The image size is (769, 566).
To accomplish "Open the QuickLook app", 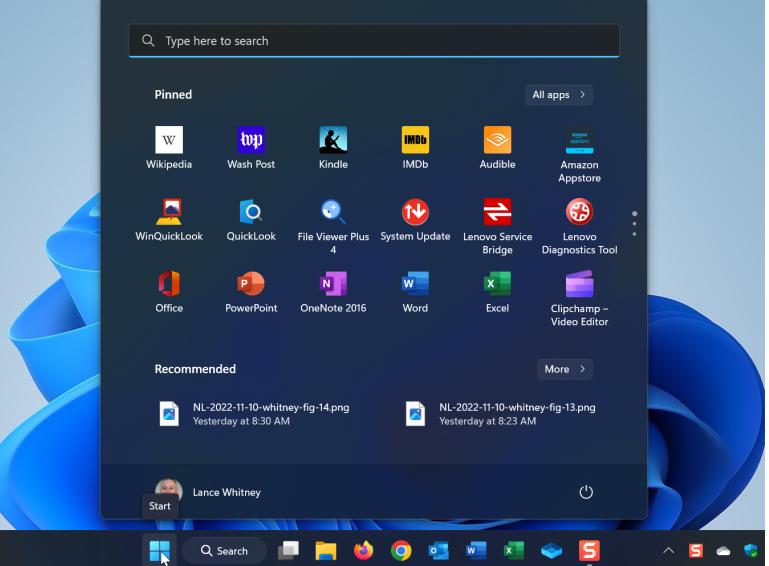I will tap(251, 219).
